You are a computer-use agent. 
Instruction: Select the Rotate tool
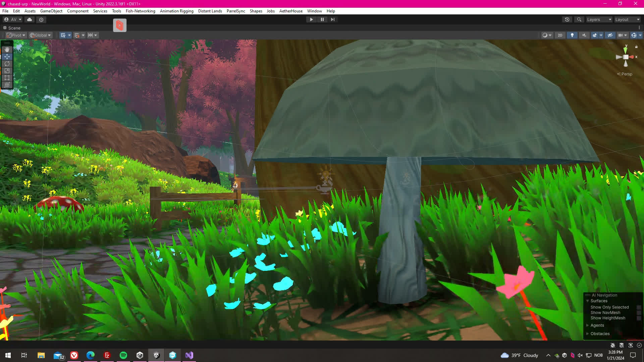(7, 64)
